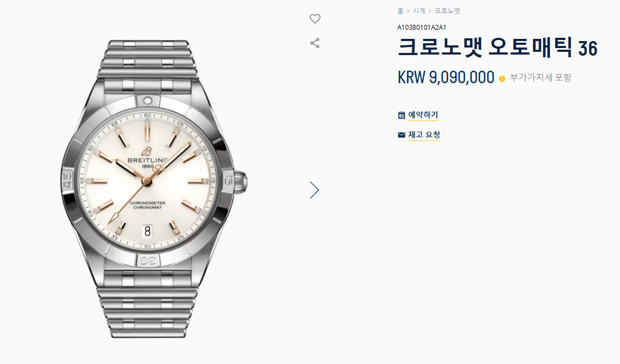This screenshot has height=364, width=620.
Task: Show next product image with arrow
Action: click(315, 190)
